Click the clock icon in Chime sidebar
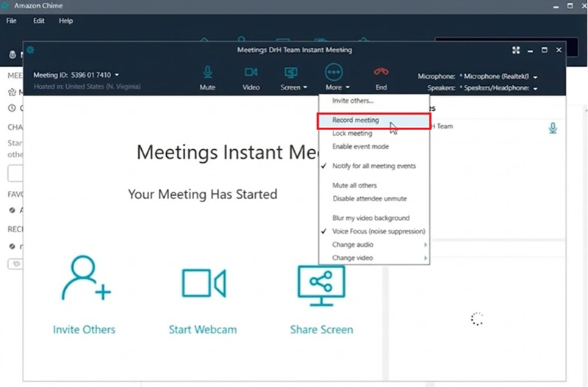The image size is (588, 387). tap(12, 108)
